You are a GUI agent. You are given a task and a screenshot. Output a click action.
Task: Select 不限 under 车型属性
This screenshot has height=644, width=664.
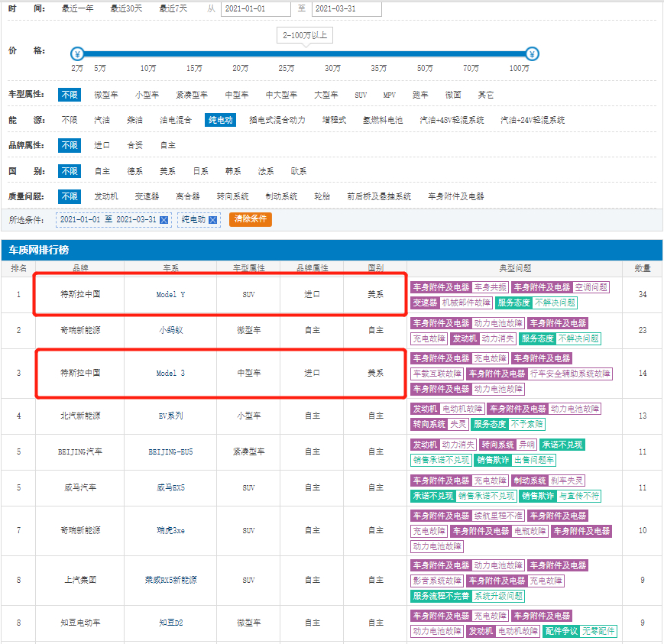coord(70,95)
